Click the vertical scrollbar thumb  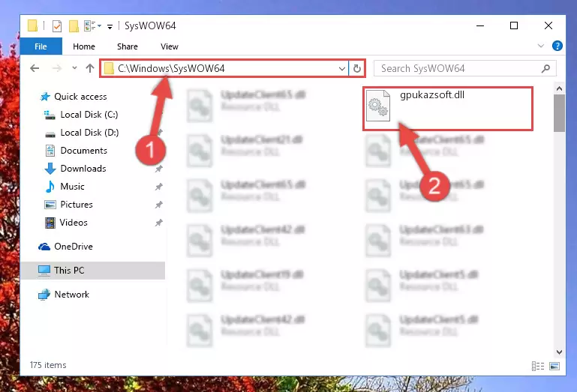559,113
